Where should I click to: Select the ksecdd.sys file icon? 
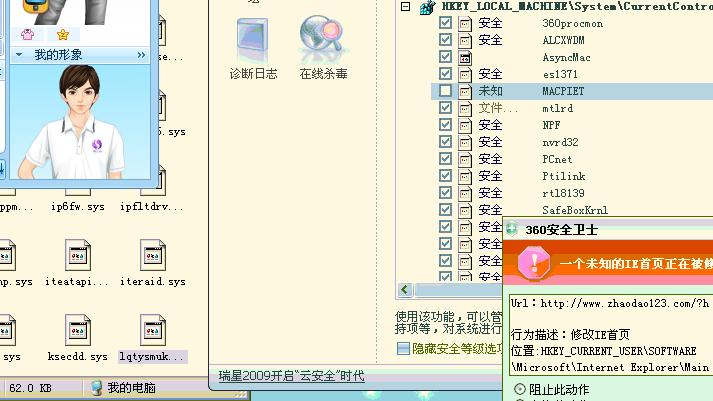[x=78, y=331]
